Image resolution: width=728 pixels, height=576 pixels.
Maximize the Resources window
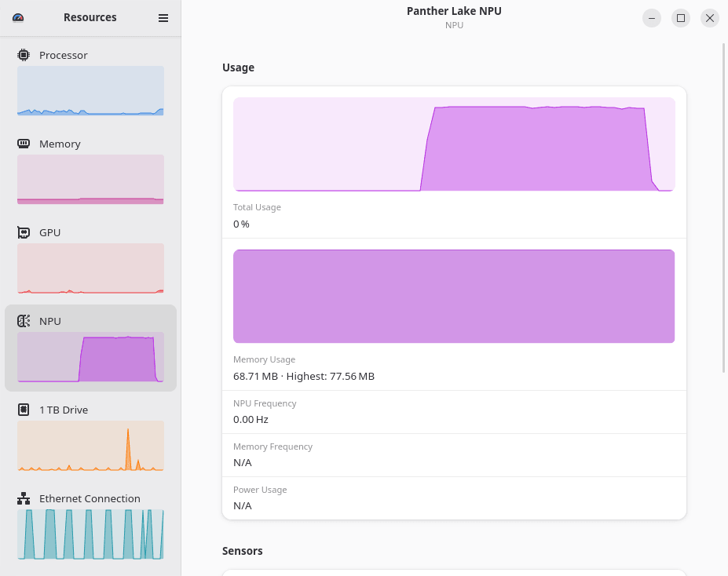[681, 18]
